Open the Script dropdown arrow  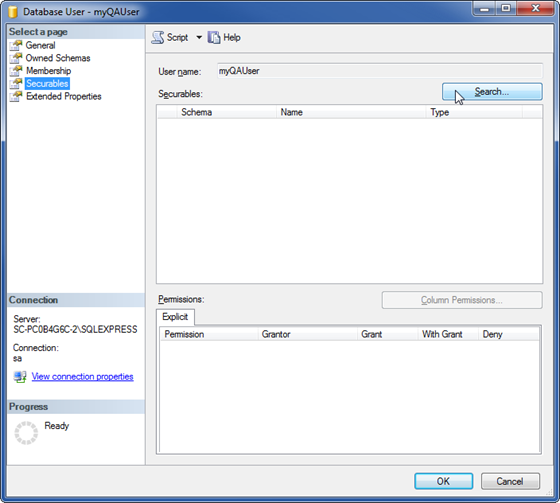pyautogui.click(x=199, y=37)
